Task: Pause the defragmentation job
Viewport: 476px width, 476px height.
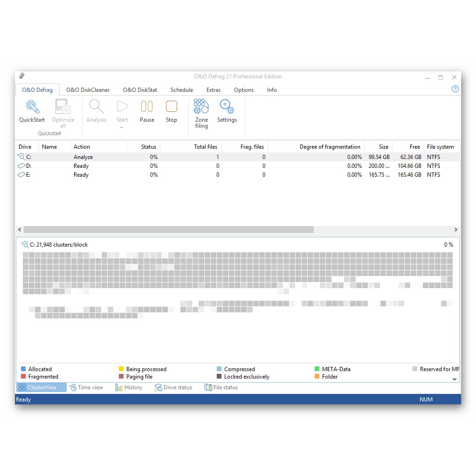Action: 147,107
